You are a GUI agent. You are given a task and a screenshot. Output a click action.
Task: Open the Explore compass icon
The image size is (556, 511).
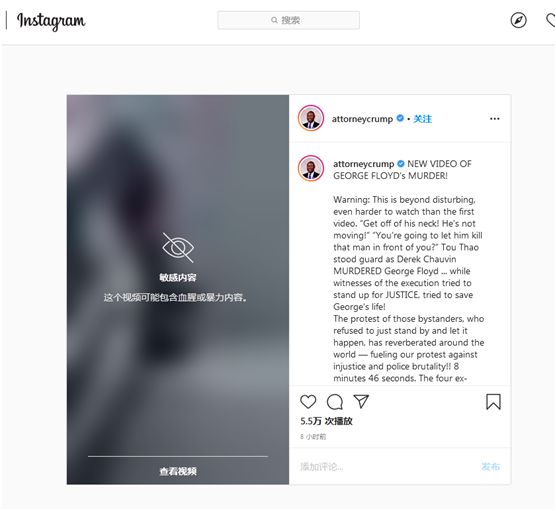pyautogui.click(x=518, y=20)
